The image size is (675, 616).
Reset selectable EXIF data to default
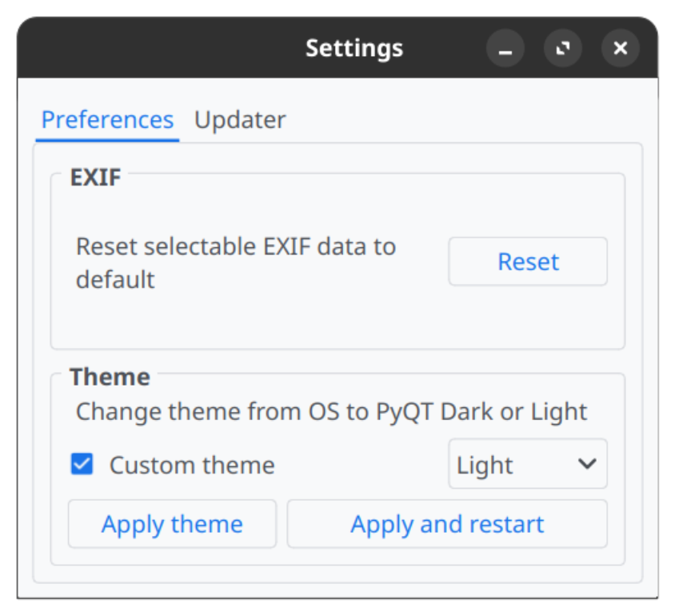[x=528, y=262]
